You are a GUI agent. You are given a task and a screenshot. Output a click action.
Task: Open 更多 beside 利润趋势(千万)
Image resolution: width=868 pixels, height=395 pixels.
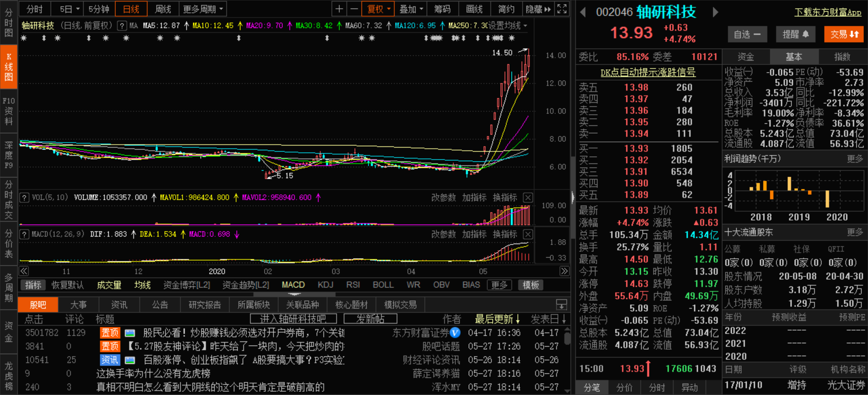[x=855, y=159]
